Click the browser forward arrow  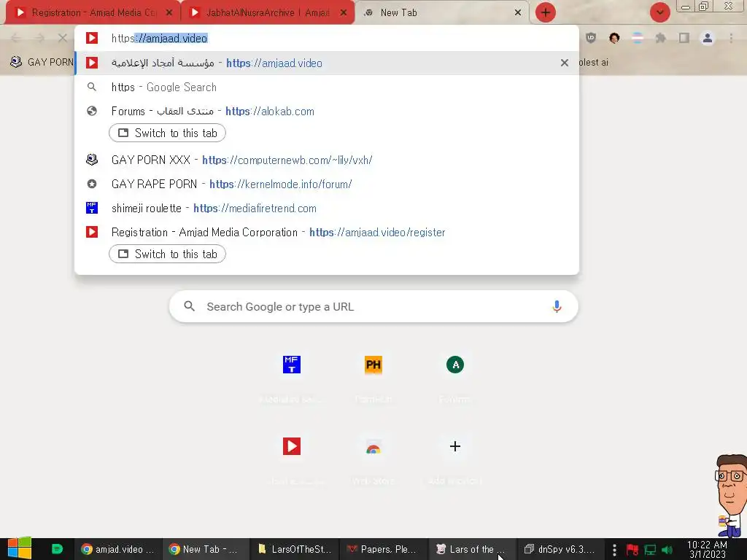tap(39, 38)
